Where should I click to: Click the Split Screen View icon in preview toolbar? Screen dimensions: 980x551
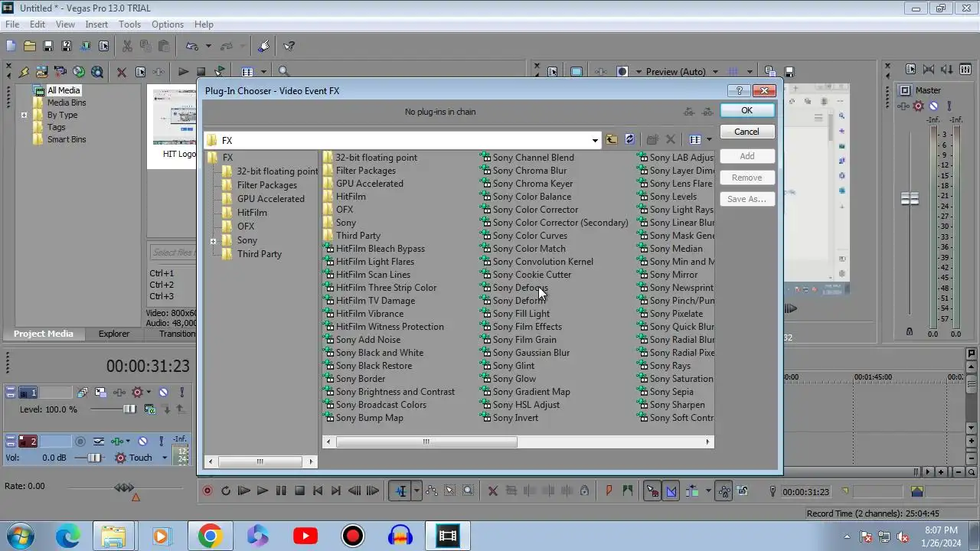pyautogui.click(x=622, y=72)
